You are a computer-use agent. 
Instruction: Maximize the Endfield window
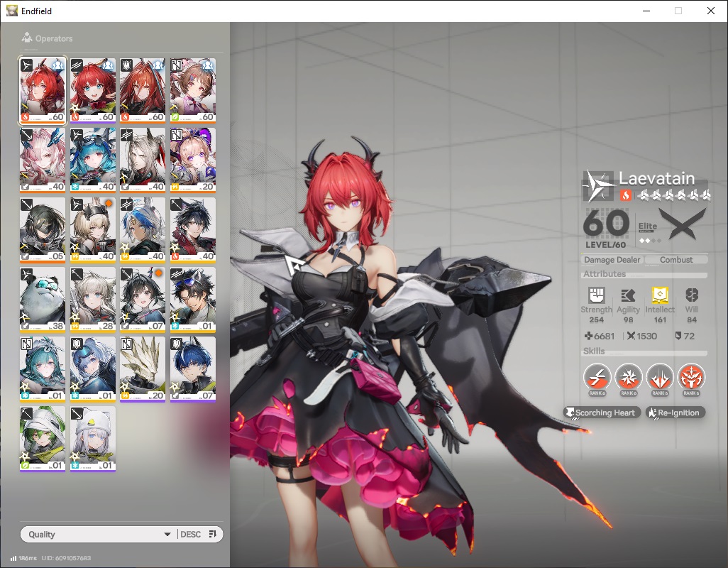(x=678, y=11)
